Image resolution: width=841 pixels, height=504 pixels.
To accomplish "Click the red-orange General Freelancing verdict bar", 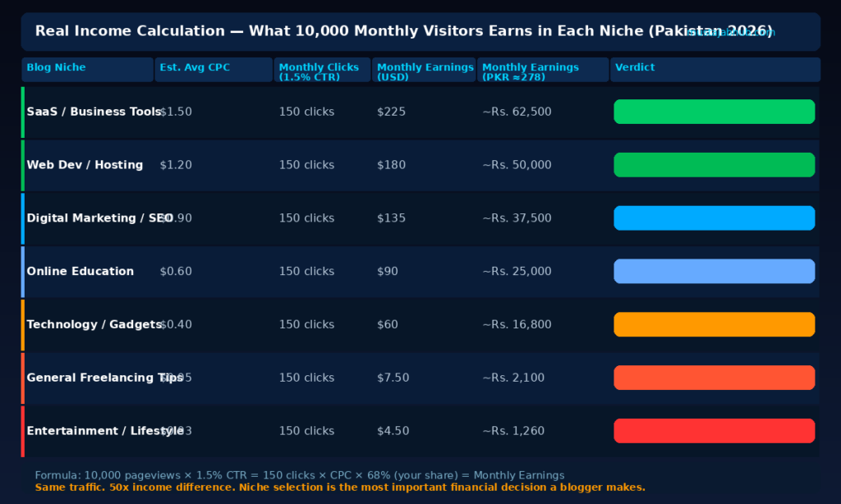I will [715, 378].
